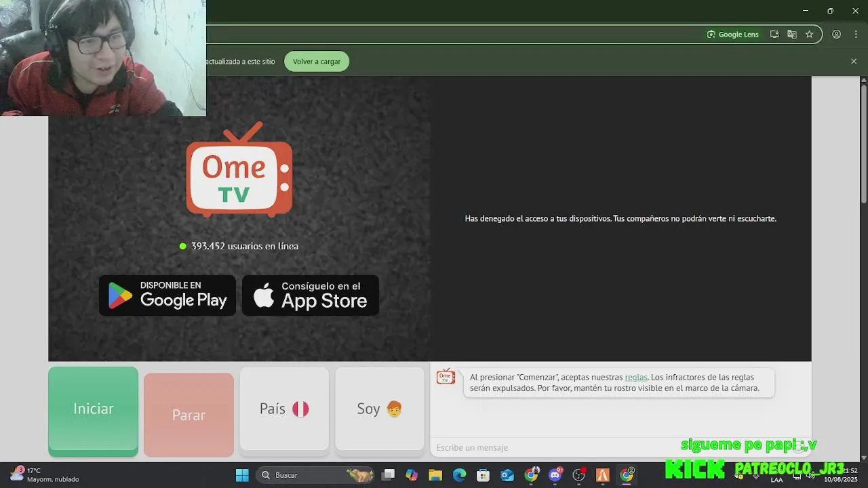The width and height of the screenshot is (868, 488).
Task: Click the orange app icon on the taskbar
Action: (x=603, y=475)
